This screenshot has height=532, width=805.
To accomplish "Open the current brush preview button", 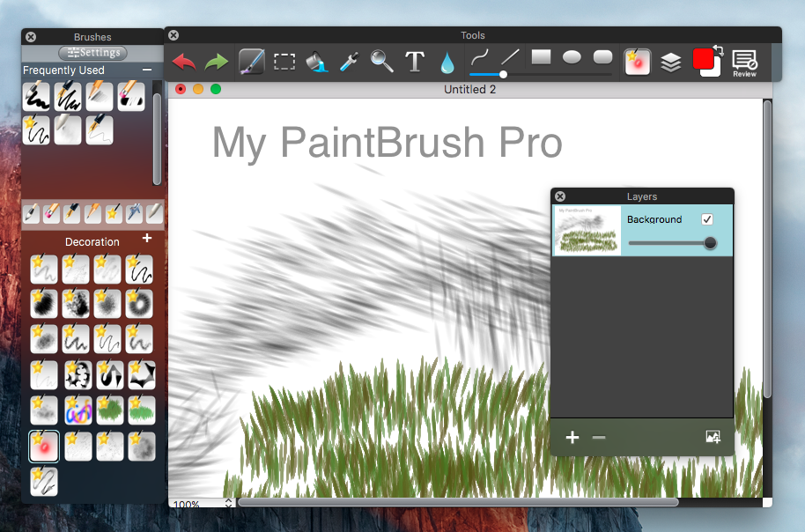I will tap(638, 63).
